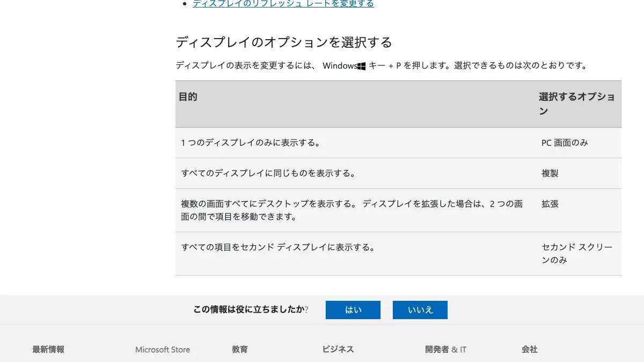Click the Windows logo icon in the text
644x362 pixels.
362,66
